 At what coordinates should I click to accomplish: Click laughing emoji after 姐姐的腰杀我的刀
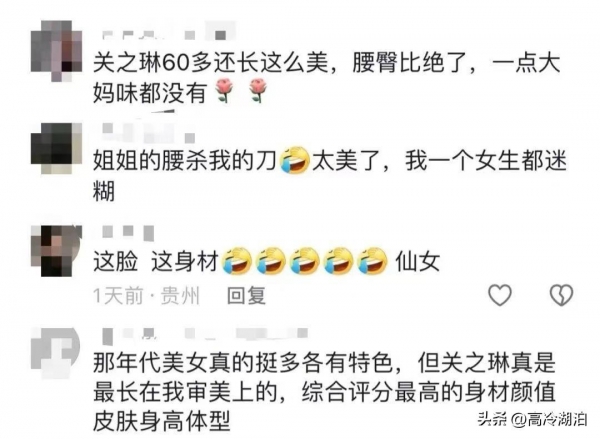(295, 160)
